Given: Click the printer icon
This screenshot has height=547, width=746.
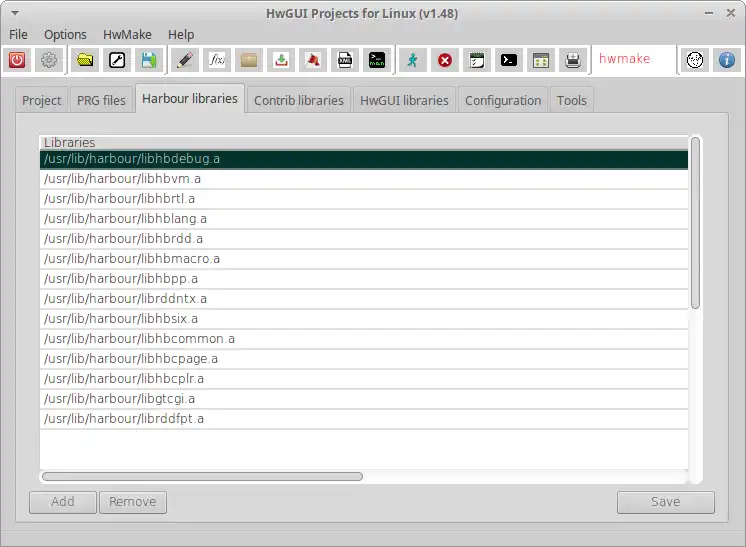Looking at the screenshot, I should [573, 60].
